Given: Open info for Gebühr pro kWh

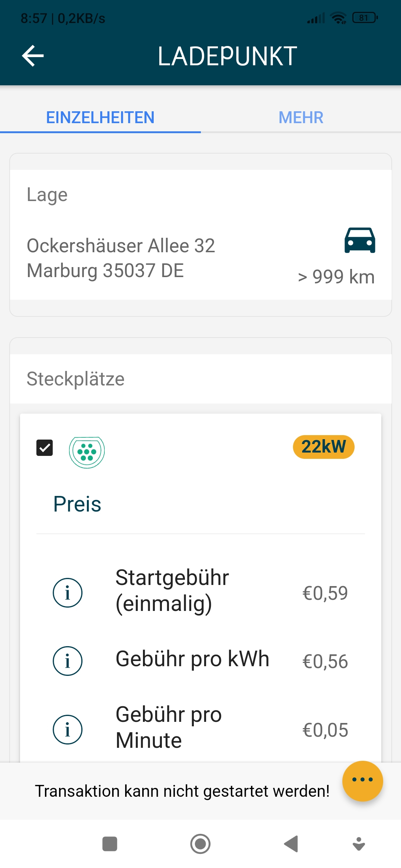Looking at the screenshot, I should pos(68,661).
